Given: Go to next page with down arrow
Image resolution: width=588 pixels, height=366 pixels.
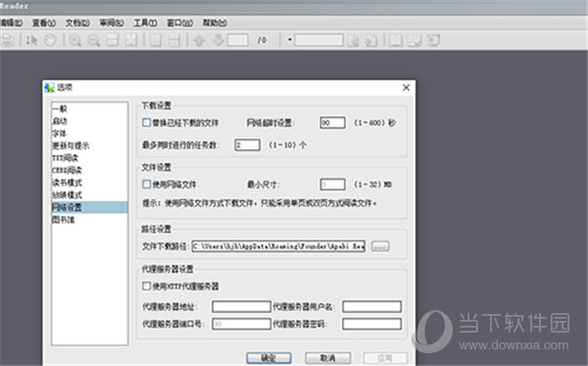Looking at the screenshot, I should click(218, 40).
